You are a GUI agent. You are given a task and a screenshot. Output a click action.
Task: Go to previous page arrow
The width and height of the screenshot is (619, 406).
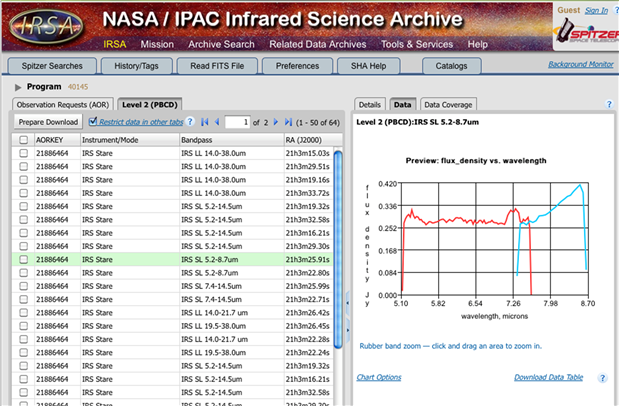pyautogui.click(x=217, y=122)
